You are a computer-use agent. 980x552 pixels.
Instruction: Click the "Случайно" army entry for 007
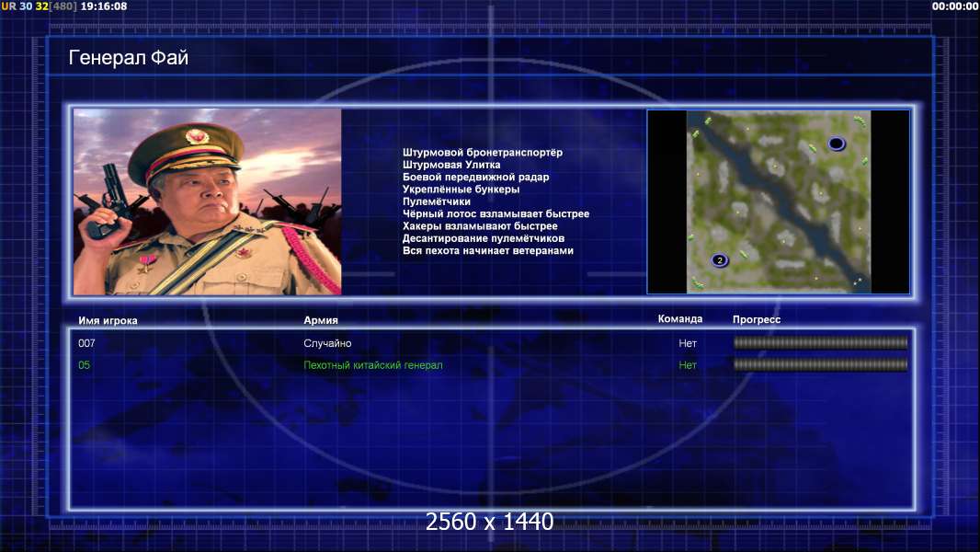tap(327, 343)
